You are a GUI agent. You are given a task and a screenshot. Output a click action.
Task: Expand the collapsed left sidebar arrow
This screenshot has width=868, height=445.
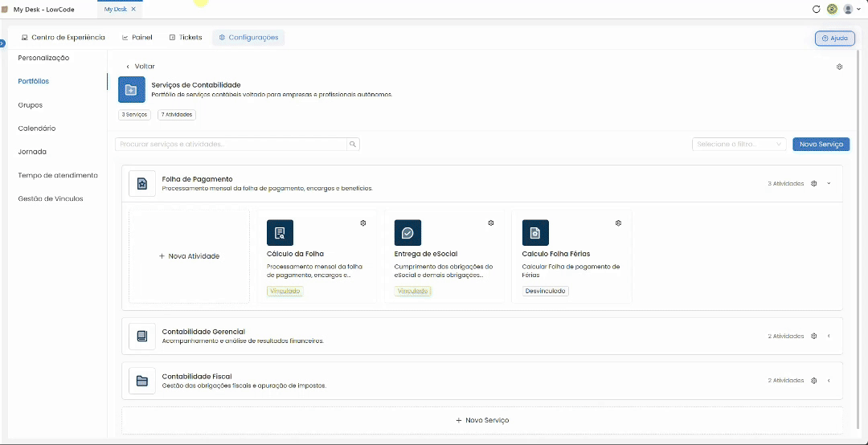tap(2, 43)
